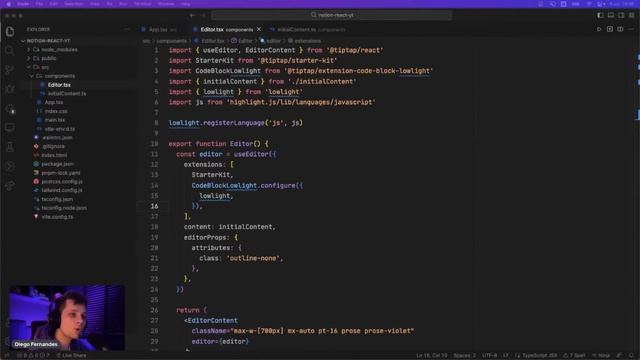Open tailwind.config.js in the explorer
640x360 pixels.
coord(61,190)
